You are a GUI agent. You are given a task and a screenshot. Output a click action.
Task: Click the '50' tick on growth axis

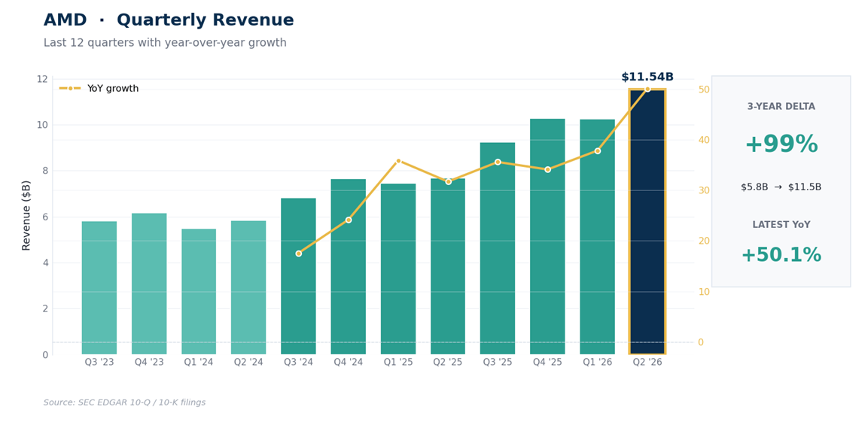[704, 90]
